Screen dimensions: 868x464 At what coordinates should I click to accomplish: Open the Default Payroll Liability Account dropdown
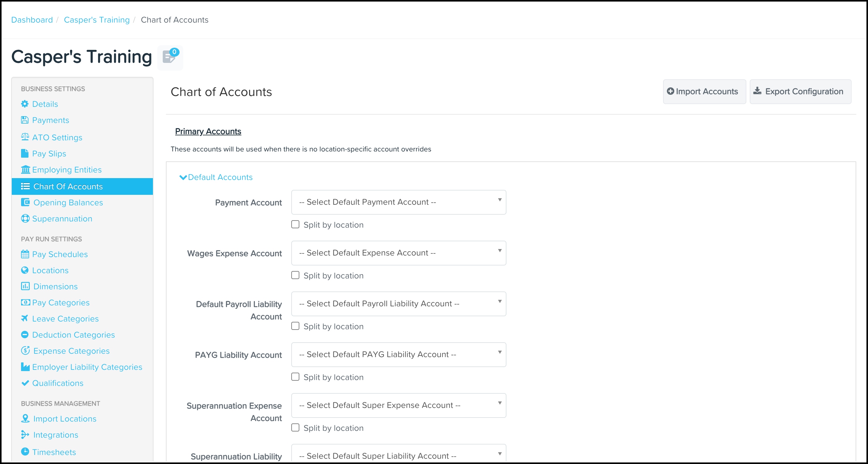coord(398,304)
